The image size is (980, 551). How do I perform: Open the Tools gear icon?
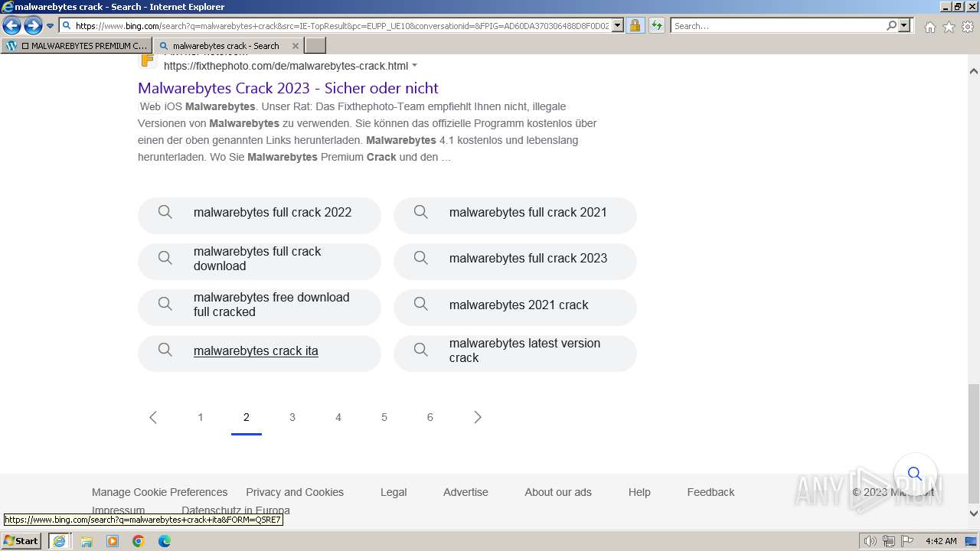click(x=968, y=27)
